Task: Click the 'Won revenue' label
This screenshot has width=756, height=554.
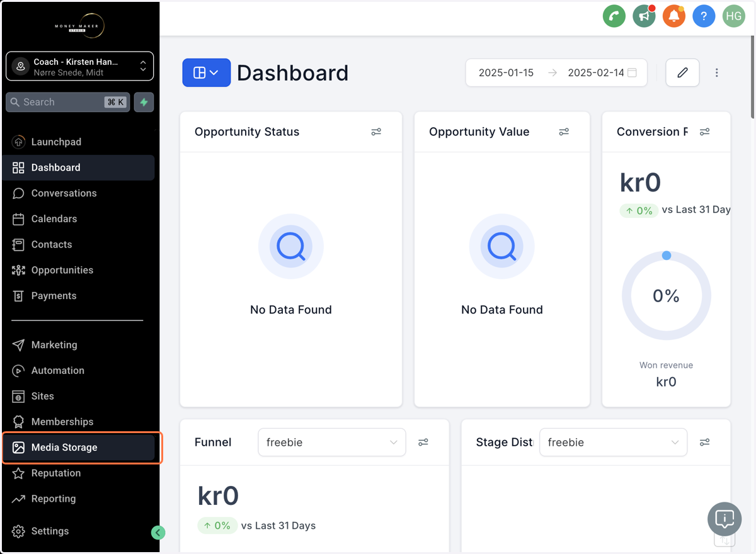Action: [x=667, y=365]
